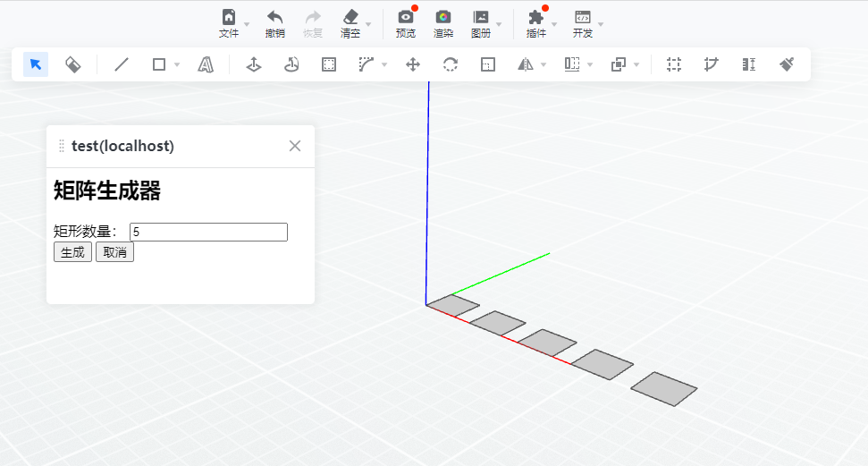Select the arrow selection tool
The height and width of the screenshot is (466, 868).
[36, 64]
